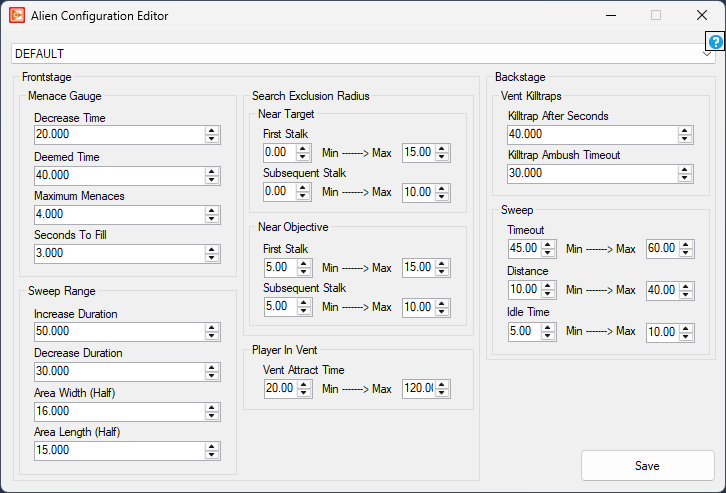Click Near Target First Stalk minimum field
The image size is (726, 493).
[276, 153]
